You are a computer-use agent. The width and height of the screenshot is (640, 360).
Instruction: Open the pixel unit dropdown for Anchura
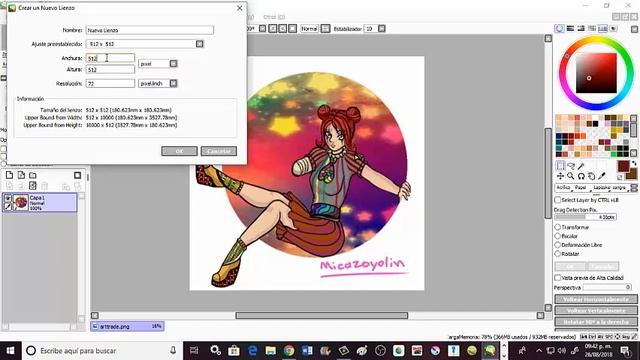coord(173,63)
